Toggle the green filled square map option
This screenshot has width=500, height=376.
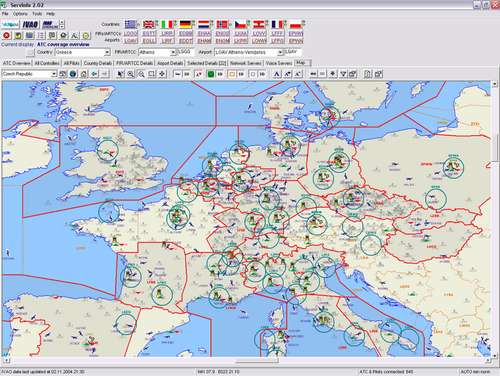211,74
